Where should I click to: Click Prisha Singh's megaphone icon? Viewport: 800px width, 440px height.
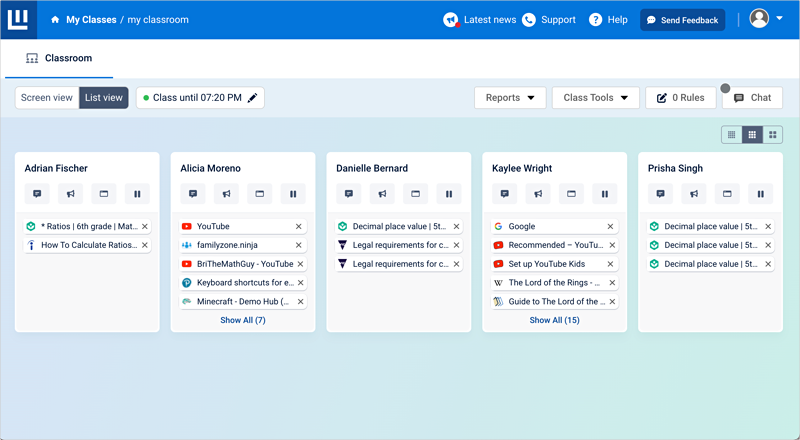[x=694, y=194]
